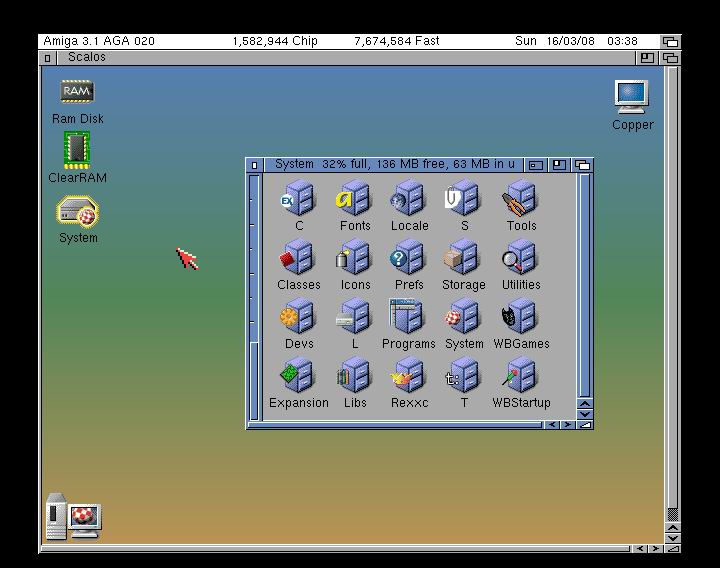Click the Amiga computer icon at bottom-left
The width and height of the screenshot is (720, 568).
[73, 517]
